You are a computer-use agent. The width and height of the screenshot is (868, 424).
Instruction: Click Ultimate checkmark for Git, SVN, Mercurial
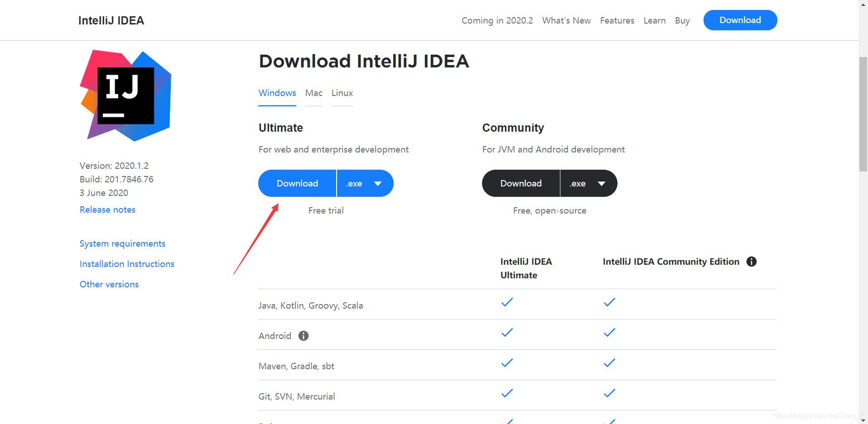[x=507, y=393]
